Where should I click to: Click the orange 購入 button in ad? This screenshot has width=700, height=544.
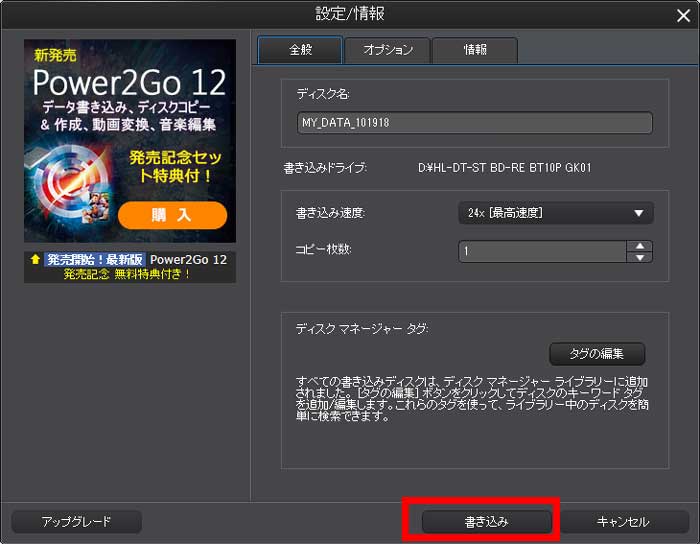point(172,215)
